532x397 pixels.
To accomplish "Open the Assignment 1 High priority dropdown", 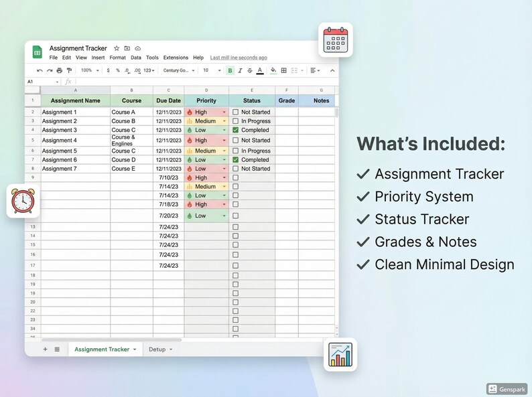I will click(224, 112).
